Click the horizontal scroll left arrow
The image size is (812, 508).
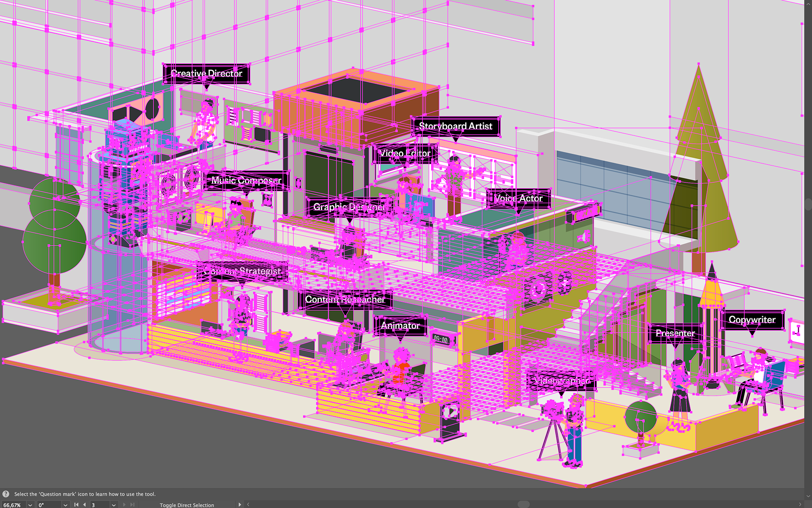[x=248, y=505]
